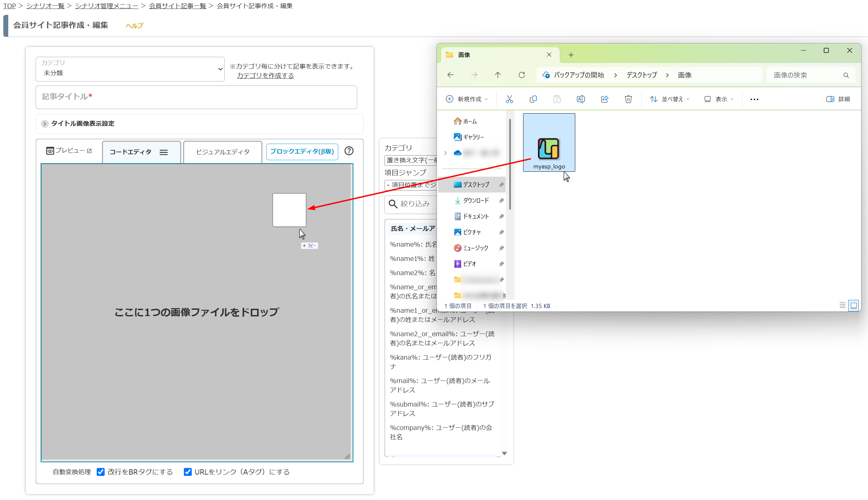This screenshot has width=868, height=500.
Task: Select %company%: ユーザー(読者)の会社名 entry
Action: [441, 432]
